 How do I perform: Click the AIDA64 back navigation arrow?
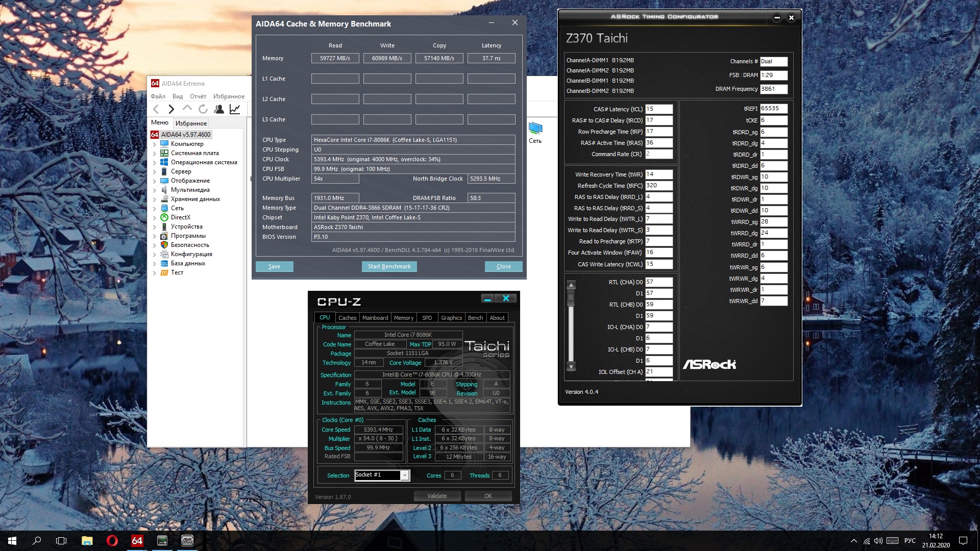click(156, 109)
